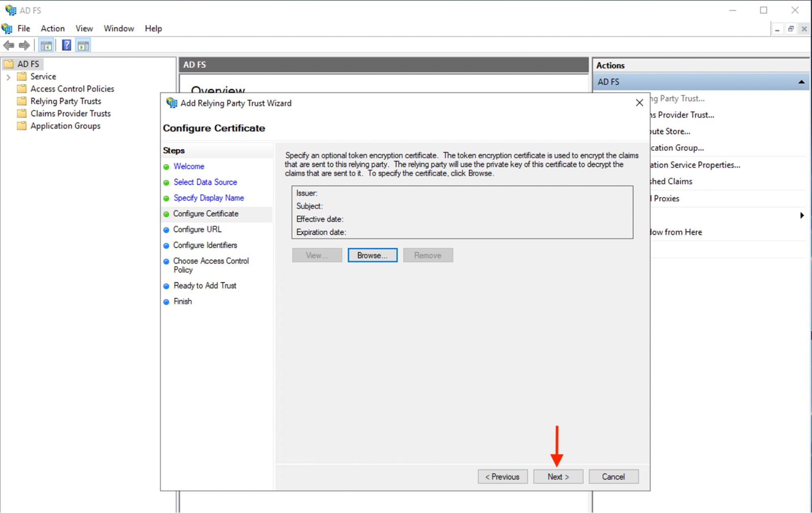This screenshot has height=513, width=812.
Task: Select the Relying Party Trusts folder
Action: [x=65, y=101]
